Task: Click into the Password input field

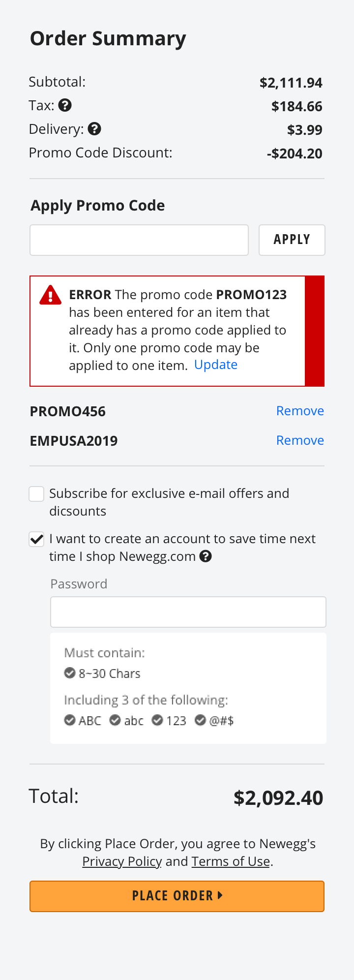Action: tap(188, 612)
